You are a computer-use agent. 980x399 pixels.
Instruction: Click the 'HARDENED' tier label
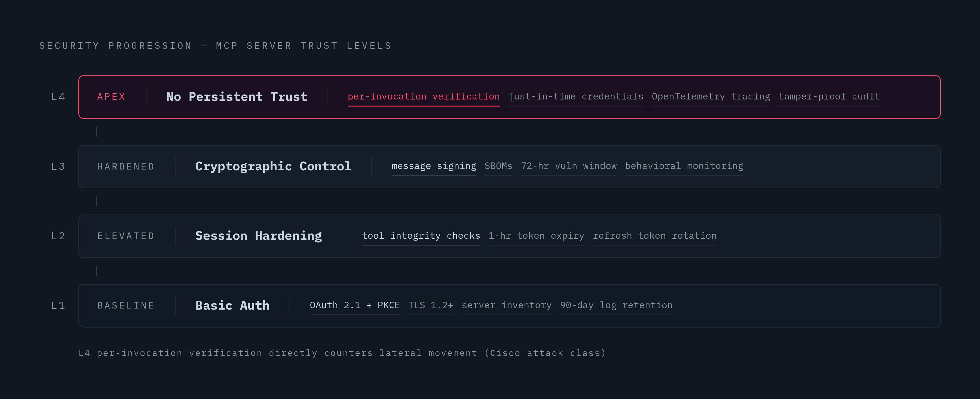(125, 166)
